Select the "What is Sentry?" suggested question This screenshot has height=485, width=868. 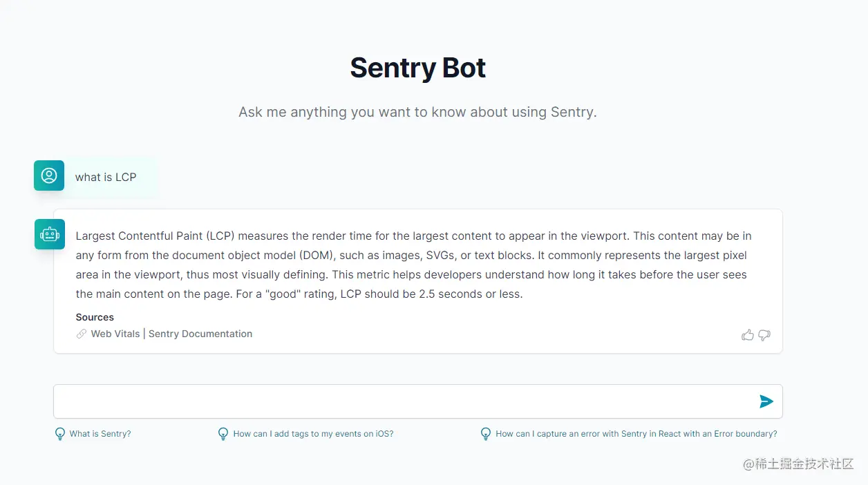[x=100, y=434]
